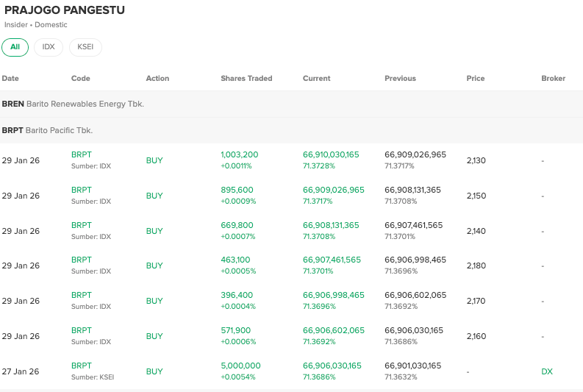The width and height of the screenshot is (583, 392).
Task: Click BUY action in the 27 Jan 26 row
Action: pos(154,372)
